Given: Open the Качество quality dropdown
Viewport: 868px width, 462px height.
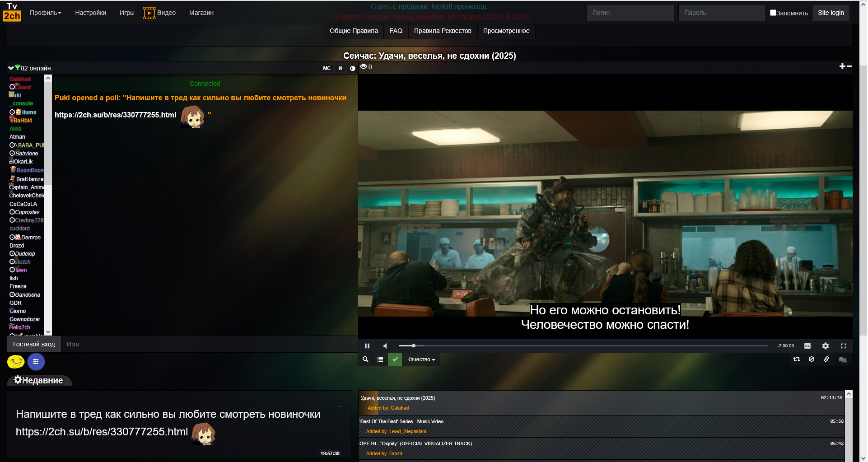Looking at the screenshot, I should (421, 359).
